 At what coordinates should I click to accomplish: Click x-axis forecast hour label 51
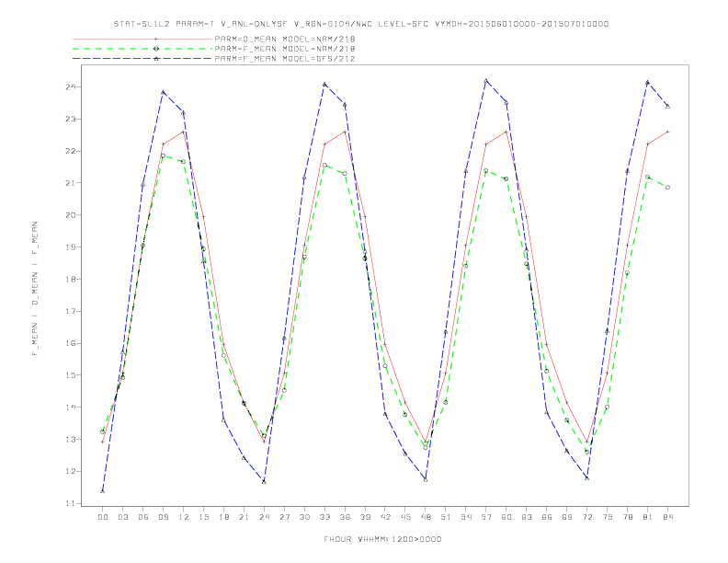click(x=446, y=517)
